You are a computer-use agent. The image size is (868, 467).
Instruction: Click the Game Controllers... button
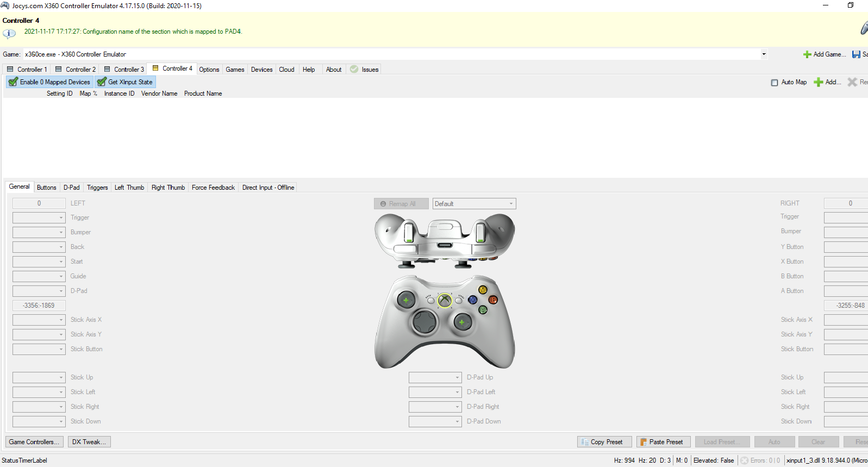(x=35, y=442)
